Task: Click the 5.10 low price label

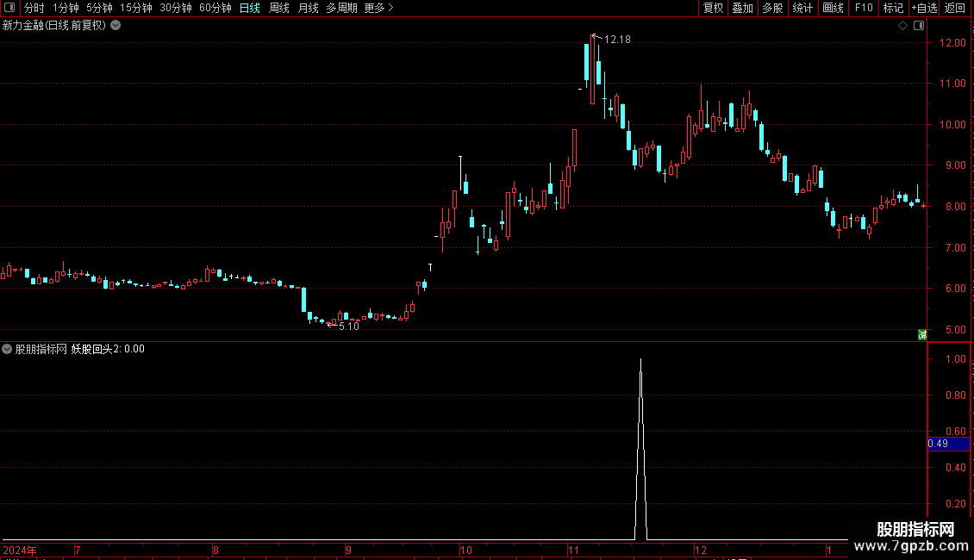Action: [x=348, y=327]
